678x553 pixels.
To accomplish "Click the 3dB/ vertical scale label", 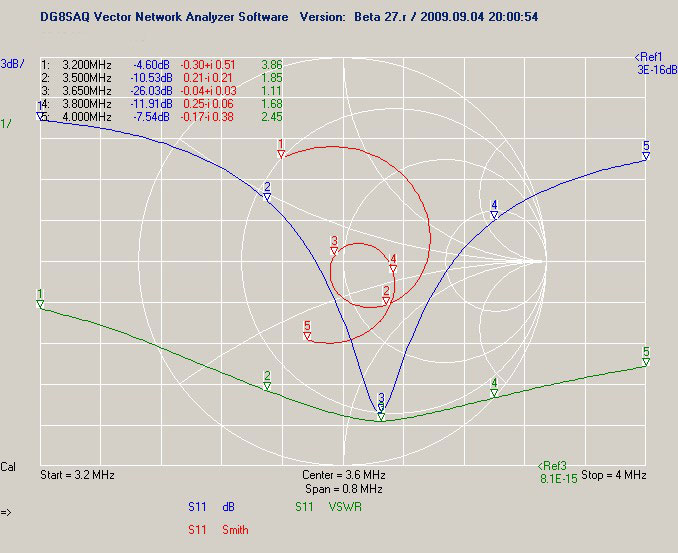I will (13, 63).
